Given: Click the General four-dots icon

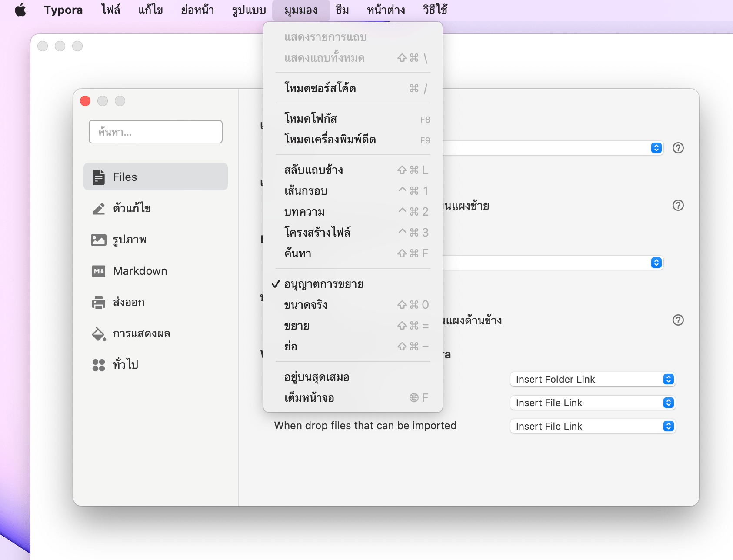Looking at the screenshot, I should tap(99, 365).
